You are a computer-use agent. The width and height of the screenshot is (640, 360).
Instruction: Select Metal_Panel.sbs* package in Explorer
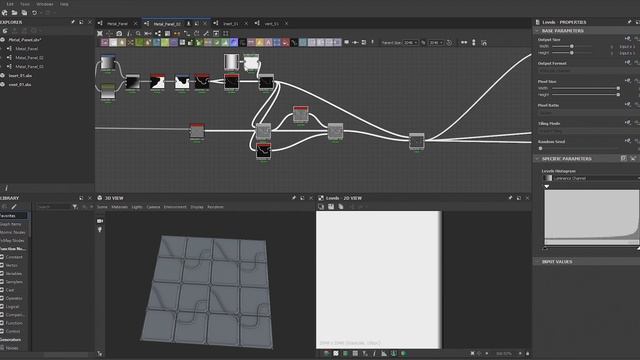tap(24, 40)
